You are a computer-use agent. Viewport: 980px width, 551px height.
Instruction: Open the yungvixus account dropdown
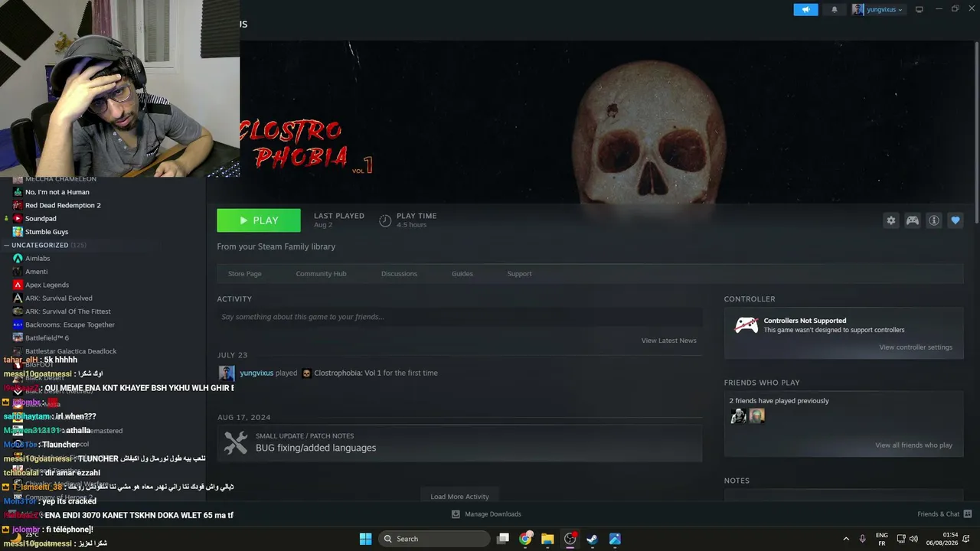[878, 9]
